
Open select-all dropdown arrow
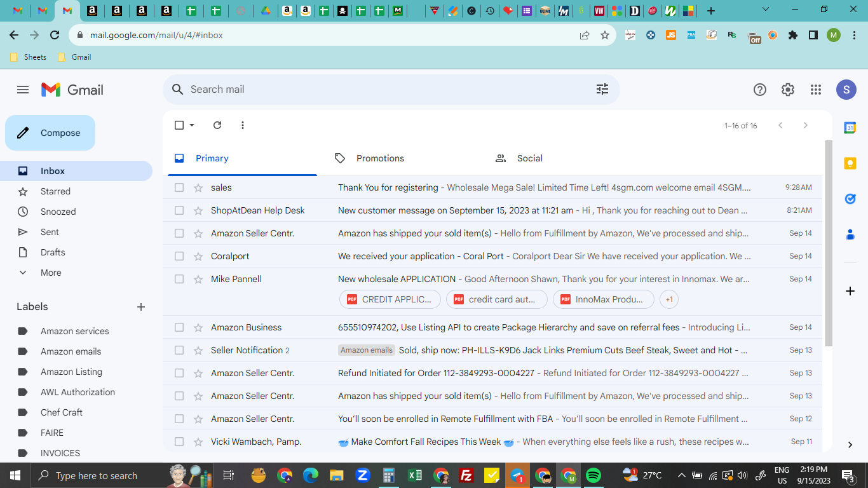tap(192, 125)
